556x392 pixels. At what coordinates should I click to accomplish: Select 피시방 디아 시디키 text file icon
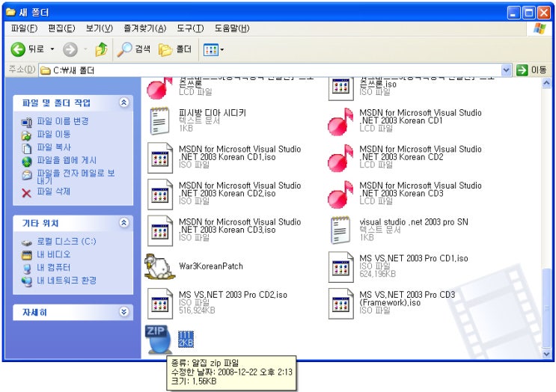tap(159, 121)
